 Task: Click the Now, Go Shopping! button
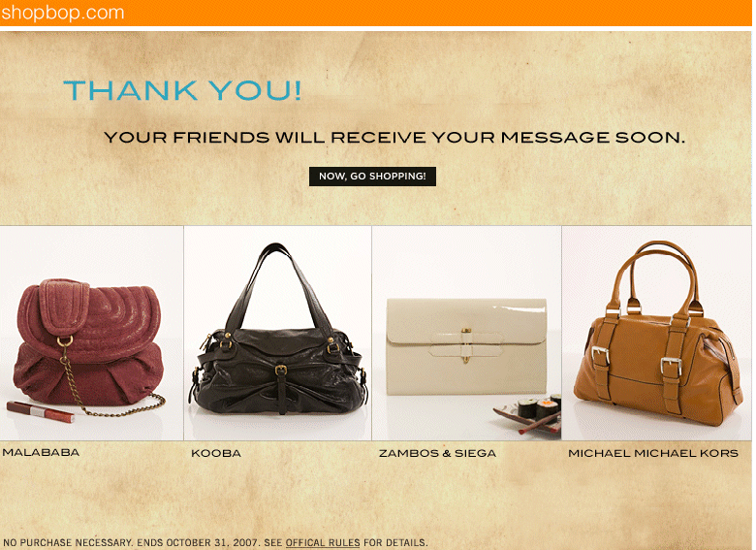coord(372,177)
